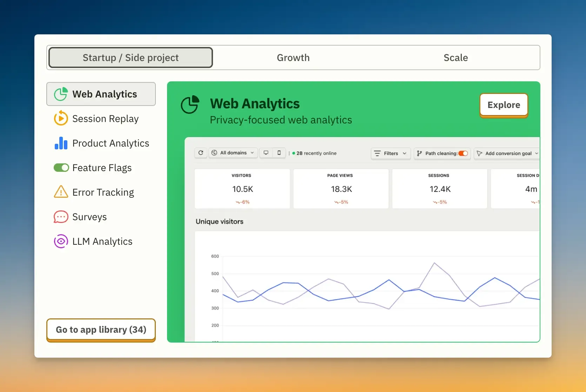Click the Web Analytics pie chart sidebar icon

61,94
